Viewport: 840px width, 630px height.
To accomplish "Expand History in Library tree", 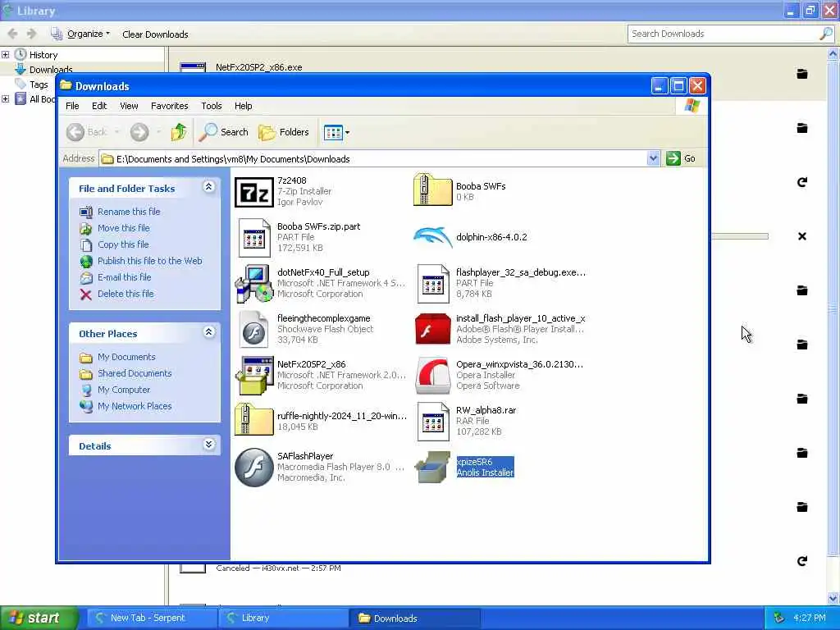I will click(x=6, y=55).
